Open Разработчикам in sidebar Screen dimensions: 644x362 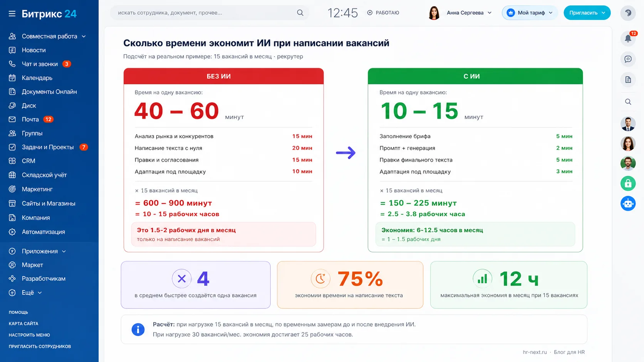pos(44,279)
